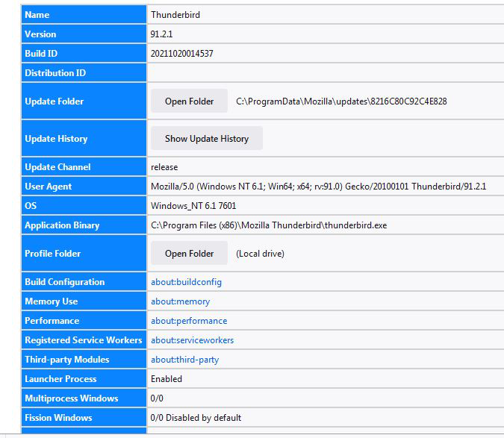
Task: Select OS value Windows_NT 6.1 7601
Action: pyautogui.click(x=193, y=205)
